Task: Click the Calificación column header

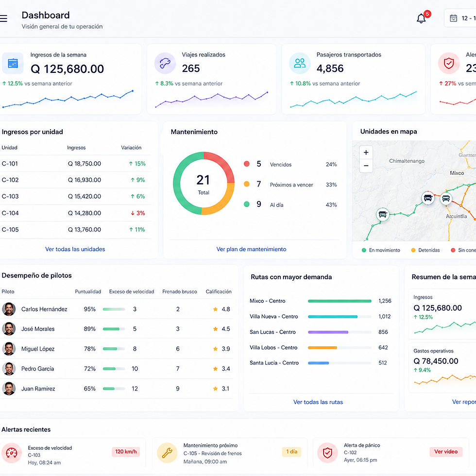Action: (219, 291)
